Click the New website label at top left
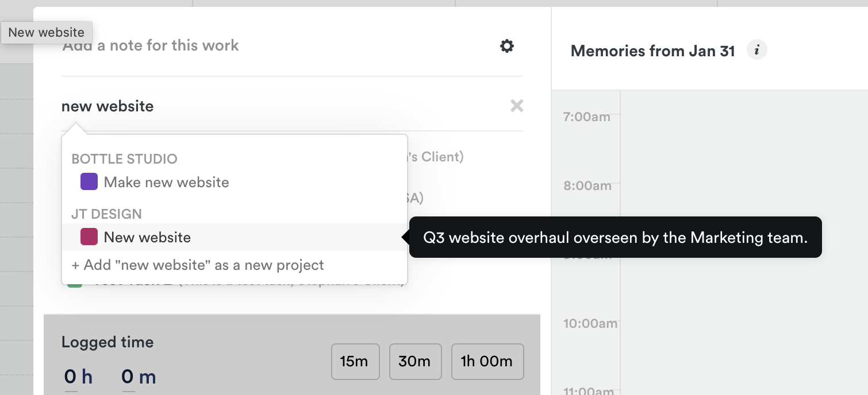This screenshot has height=395, width=868. [x=46, y=32]
